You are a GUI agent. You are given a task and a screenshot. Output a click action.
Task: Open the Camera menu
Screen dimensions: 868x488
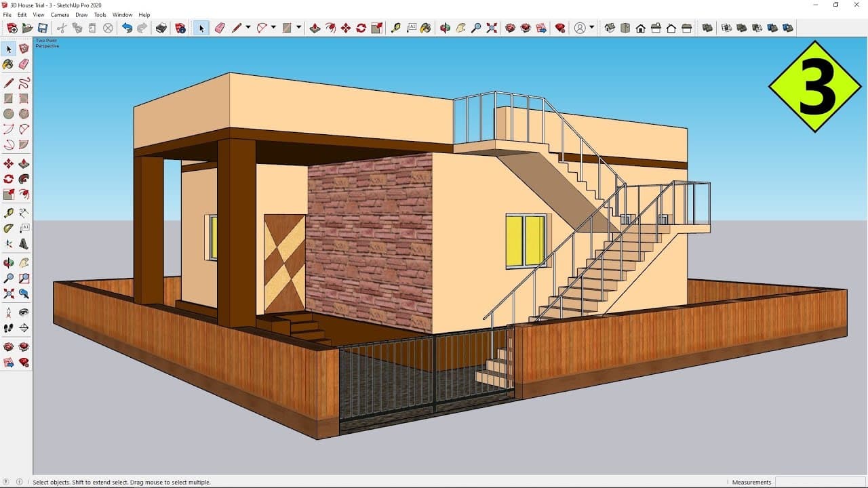coord(60,14)
